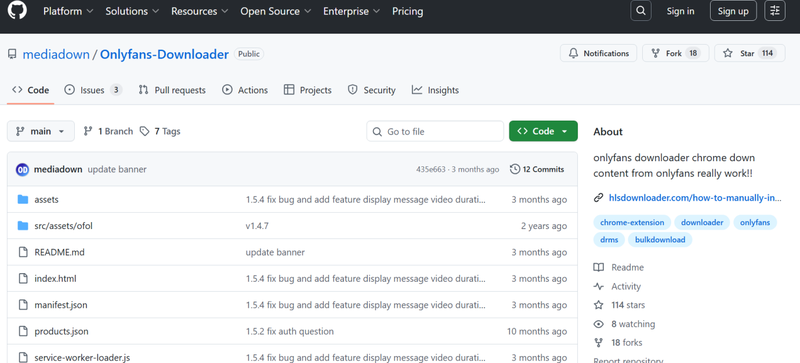
Task: Click the Notifications button
Action: [598, 53]
